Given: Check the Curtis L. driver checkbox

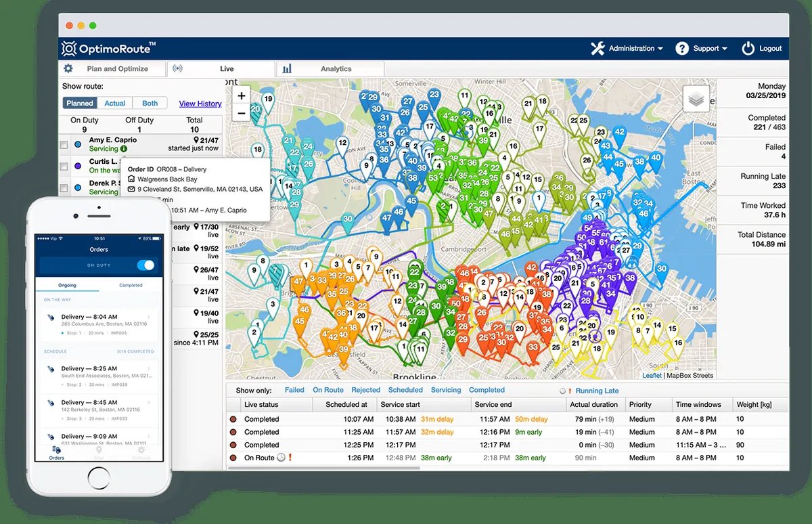Looking at the screenshot, I should (x=64, y=166).
